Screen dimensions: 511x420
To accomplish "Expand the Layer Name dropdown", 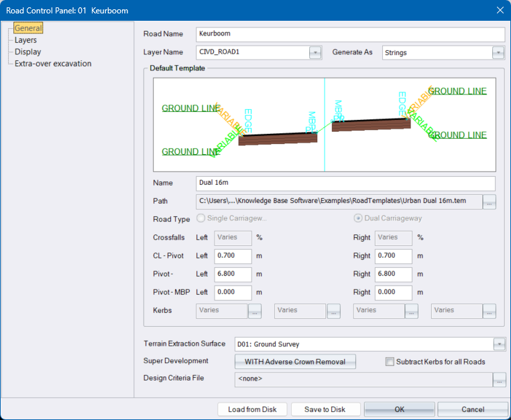I will pos(315,52).
